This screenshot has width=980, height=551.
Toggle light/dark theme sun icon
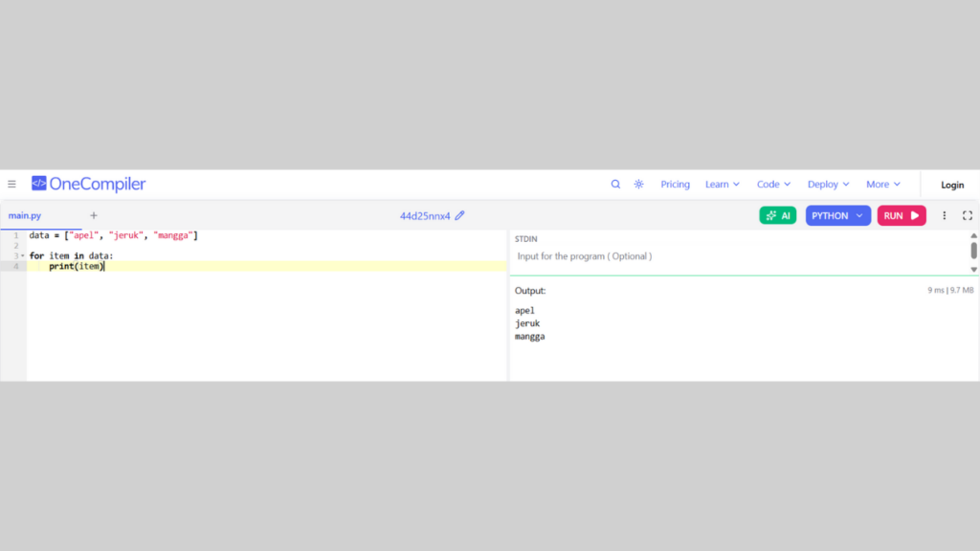[638, 185]
